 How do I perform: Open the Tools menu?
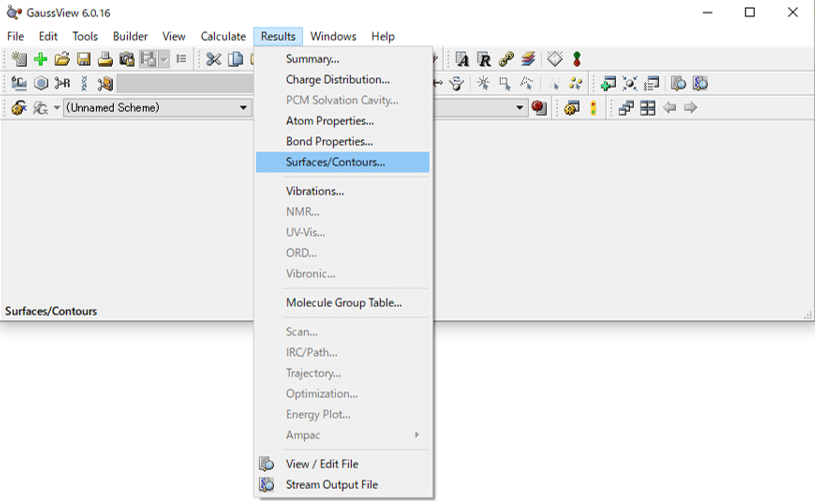click(x=85, y=36)
